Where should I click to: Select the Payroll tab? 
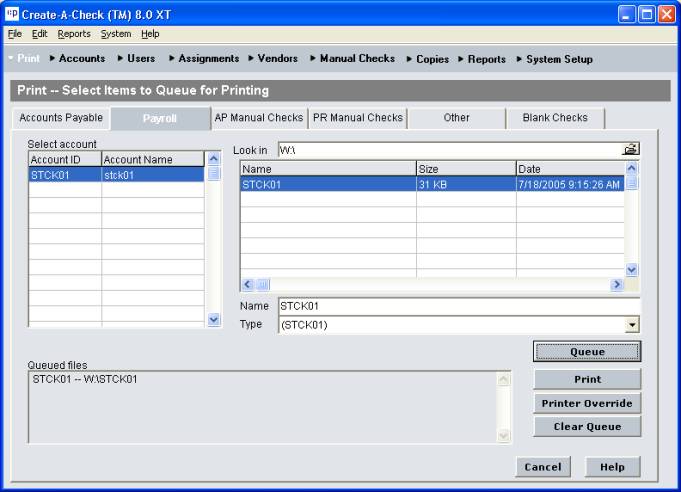pyautogui.click(x=160, y=118)
